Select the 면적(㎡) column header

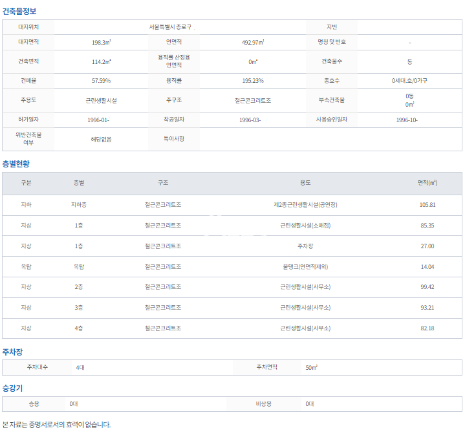click(x=427, y=183)
